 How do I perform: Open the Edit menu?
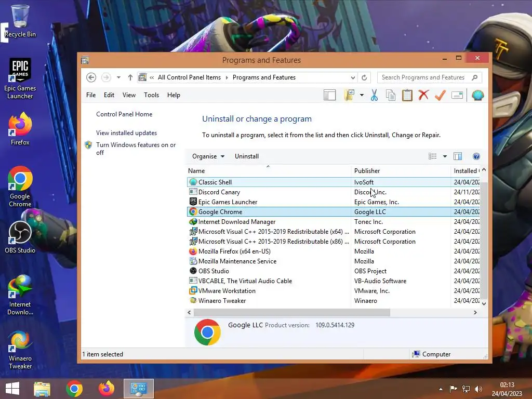109,95
